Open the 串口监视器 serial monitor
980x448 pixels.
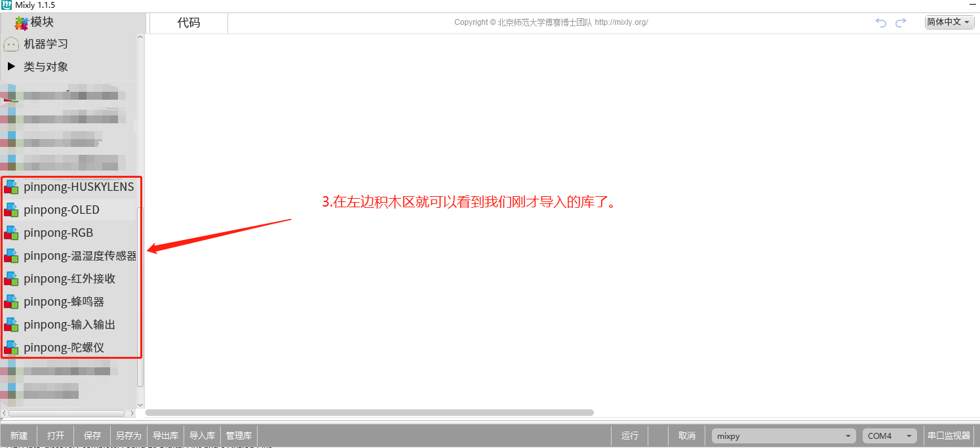click(x=949, y=436)
